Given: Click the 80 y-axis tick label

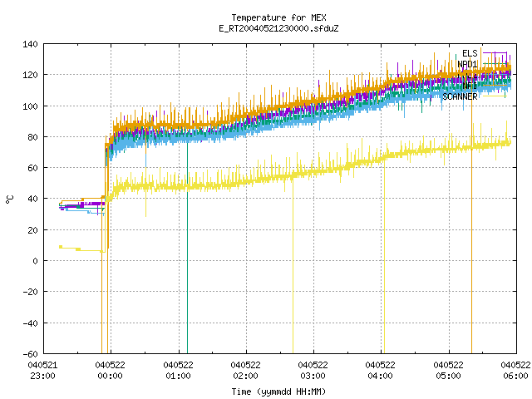Looking at the screenshot, I should 32,137.
